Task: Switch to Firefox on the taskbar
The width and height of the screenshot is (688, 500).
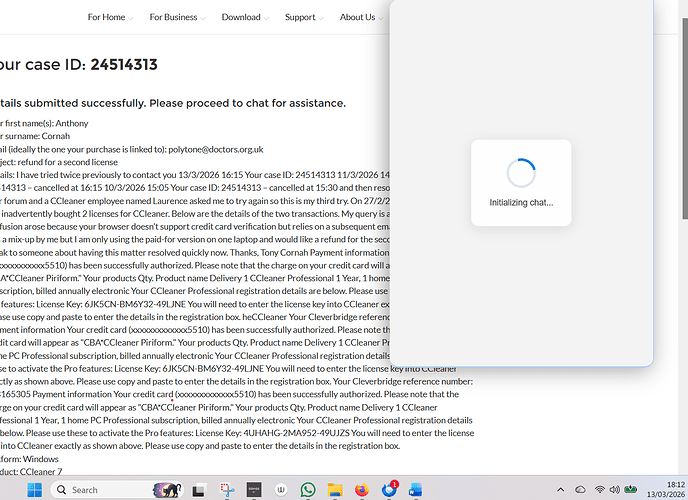Action: click(x=362, y=489)
